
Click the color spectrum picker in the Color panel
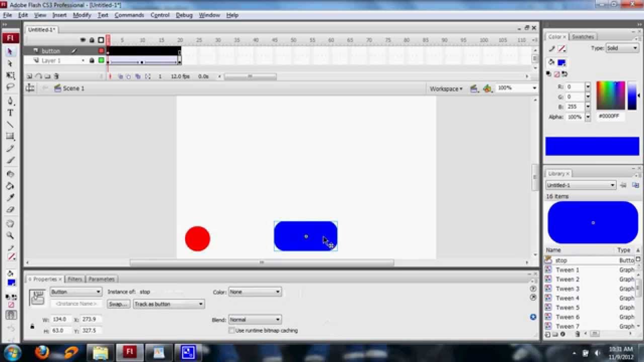point(611,96)
